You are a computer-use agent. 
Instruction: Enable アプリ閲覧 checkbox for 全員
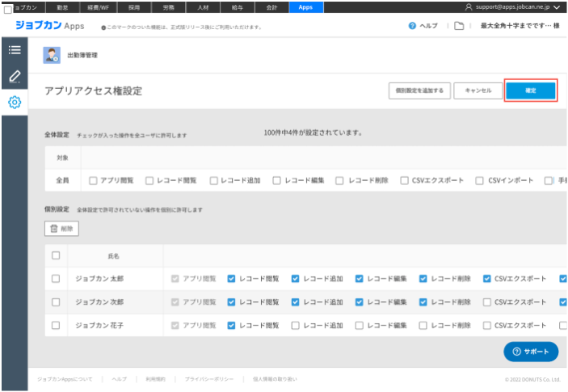(94, 180)
